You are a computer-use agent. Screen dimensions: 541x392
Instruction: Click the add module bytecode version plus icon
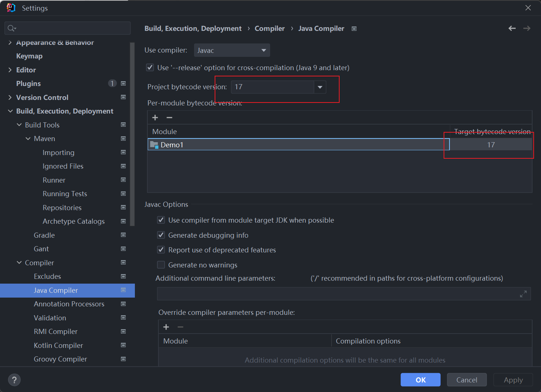coord(155,118)
